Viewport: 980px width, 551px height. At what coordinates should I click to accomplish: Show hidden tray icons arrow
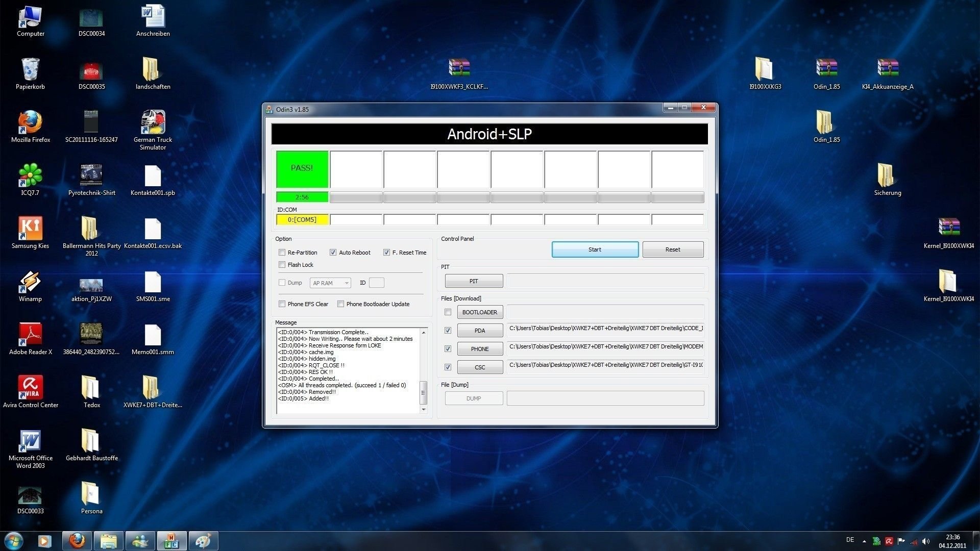(x=864, y=541)
